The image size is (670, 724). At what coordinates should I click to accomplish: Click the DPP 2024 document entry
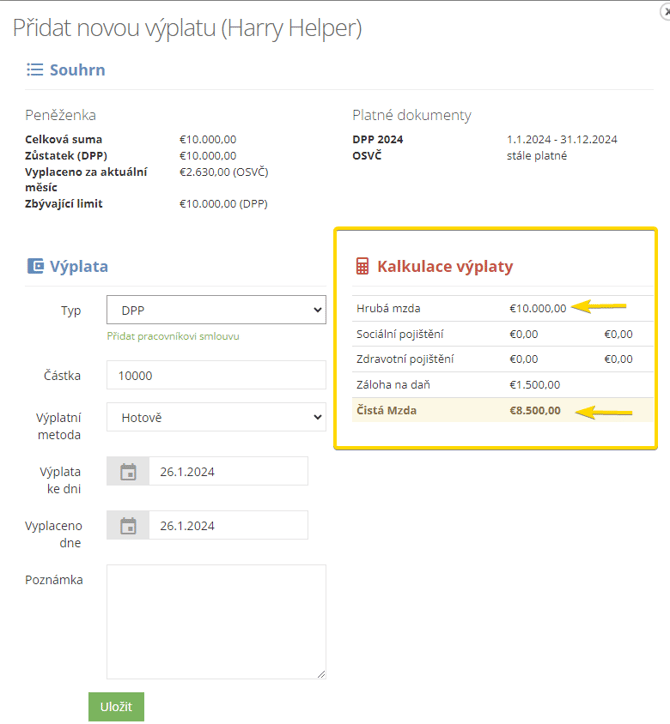(377, 140)
